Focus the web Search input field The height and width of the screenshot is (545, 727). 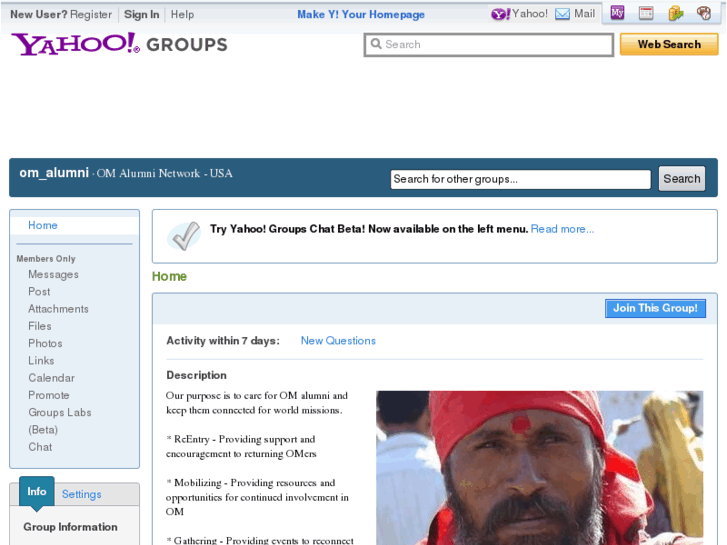click(x=489, y=45)
